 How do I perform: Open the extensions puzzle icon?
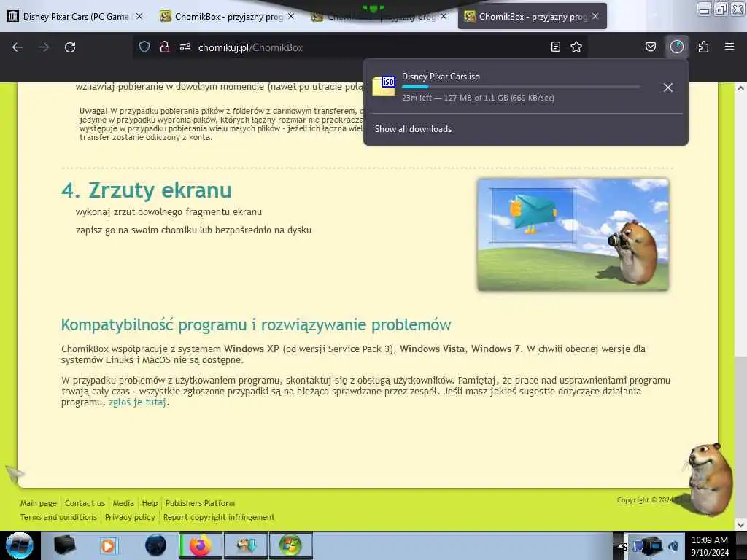pos(704,47)
